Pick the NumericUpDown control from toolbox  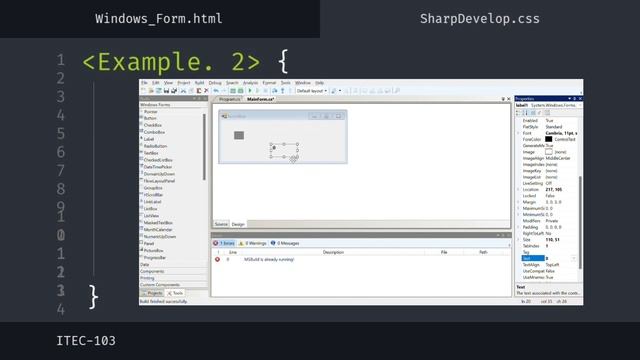160,237
